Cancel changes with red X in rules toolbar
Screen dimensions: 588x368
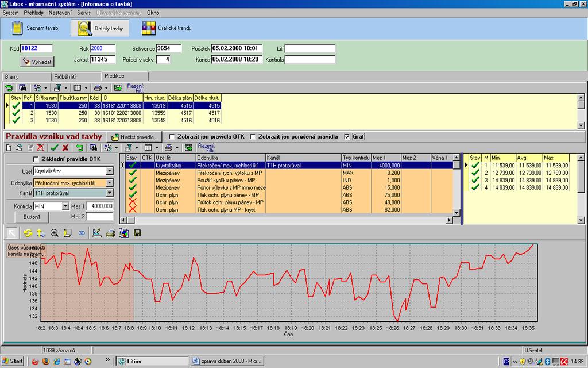tap(65, 148)
